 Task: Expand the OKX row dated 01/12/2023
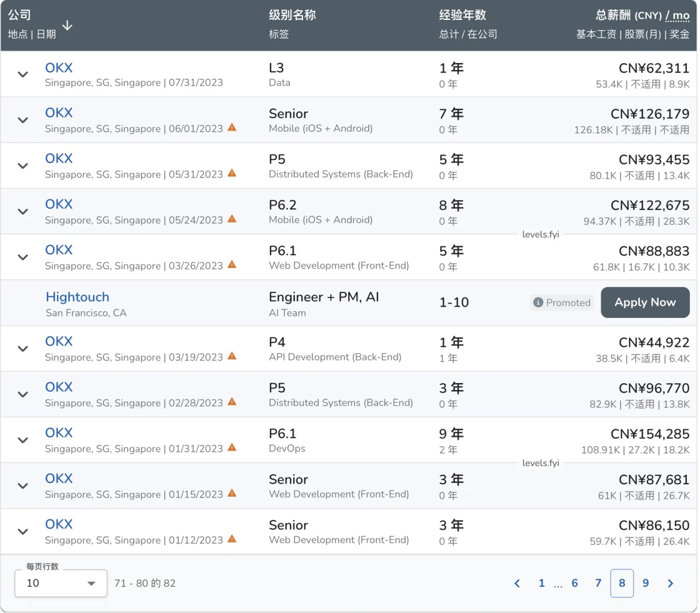click(x=23, y=532)
